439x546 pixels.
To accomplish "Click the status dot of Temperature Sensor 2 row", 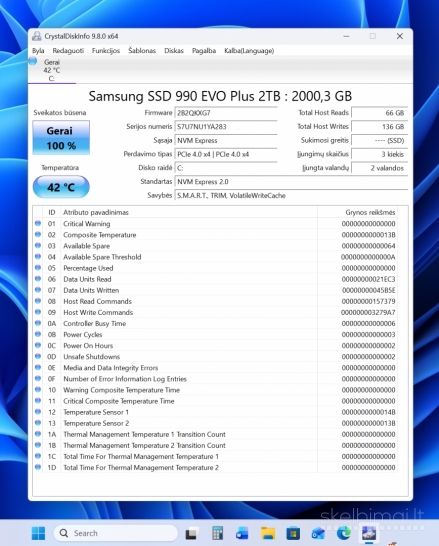I will [38, 423].
